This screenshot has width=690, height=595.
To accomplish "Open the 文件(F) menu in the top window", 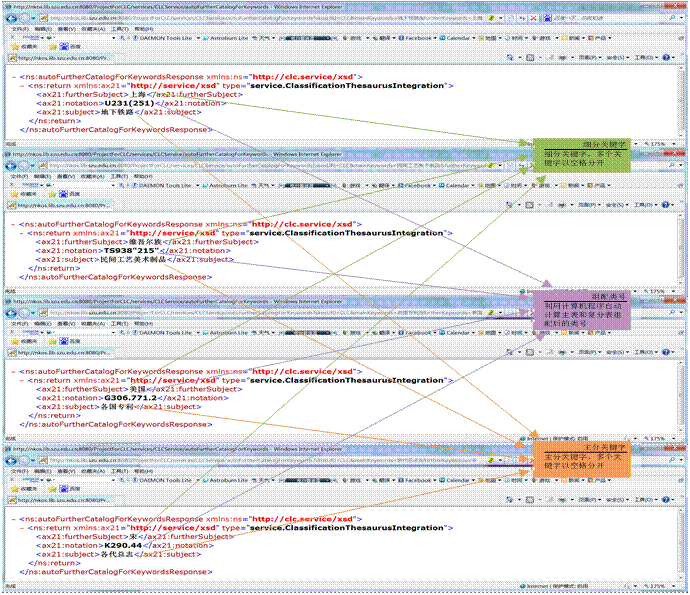I will click(19, 30).
